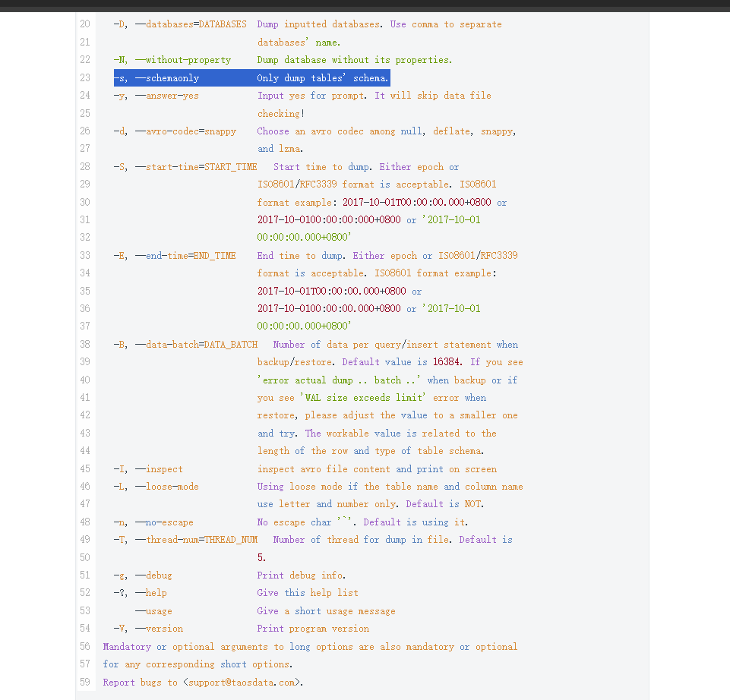Click the --avro-codec=snappy option
This screenshot has width=730, height=700.
tap(185, 131)
